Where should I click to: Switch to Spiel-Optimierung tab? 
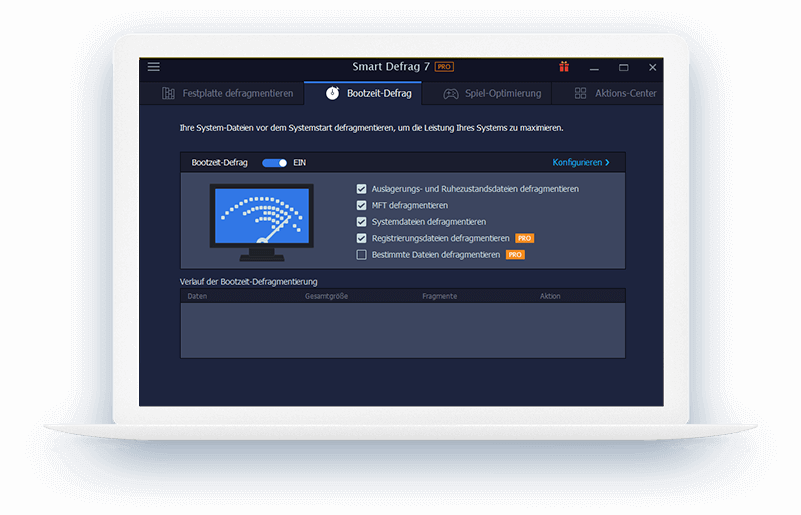pos(502,94)
